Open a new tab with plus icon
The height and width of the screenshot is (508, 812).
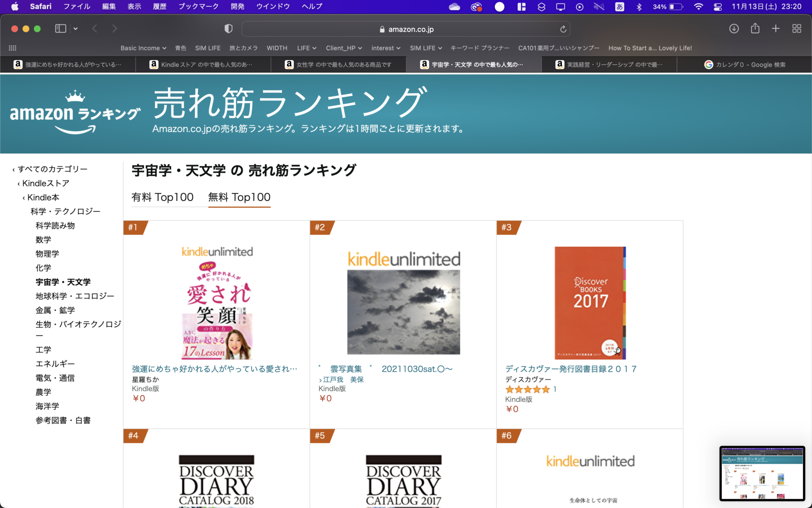pos(776,29)
